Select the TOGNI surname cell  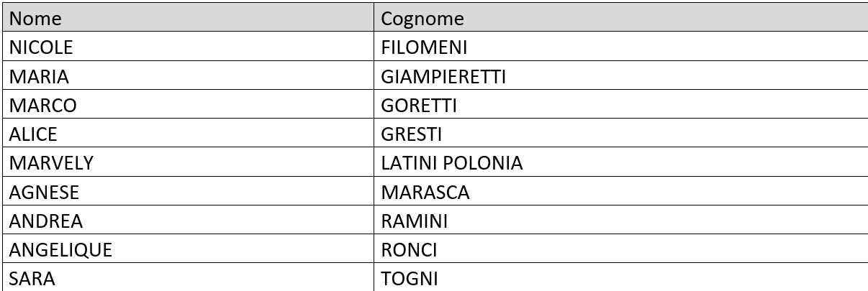[x=410, y=279]
